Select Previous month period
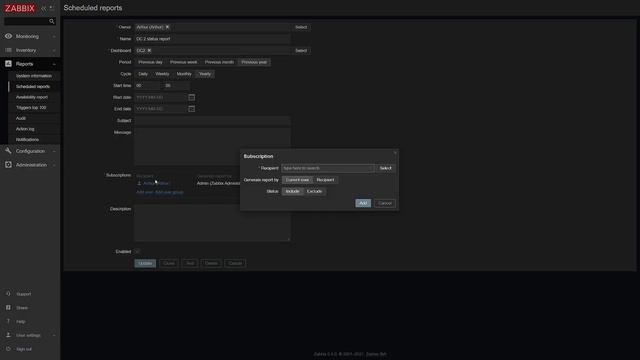This screenshot has width=640, height=360. click(x=219, y=62)
